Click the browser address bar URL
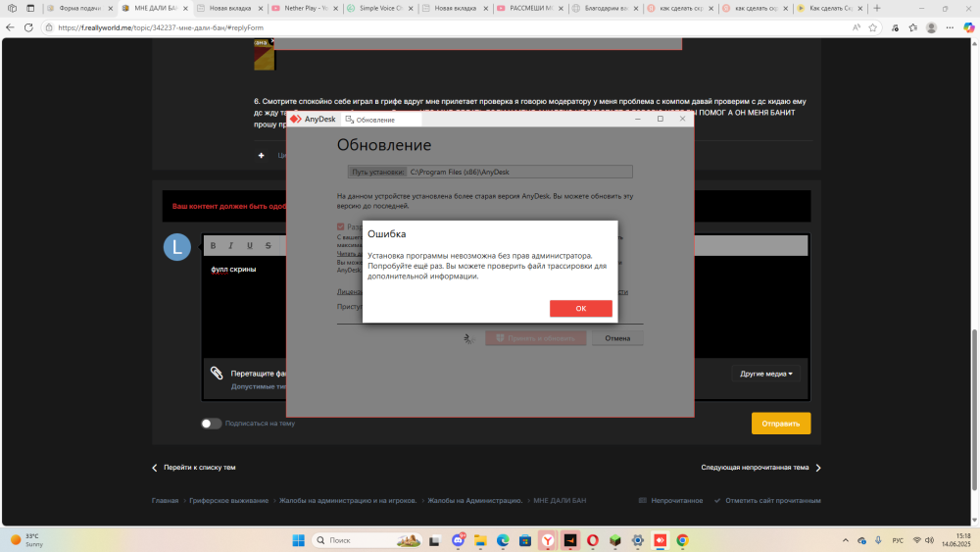This screenshot has height=552, width=980. 161,27
